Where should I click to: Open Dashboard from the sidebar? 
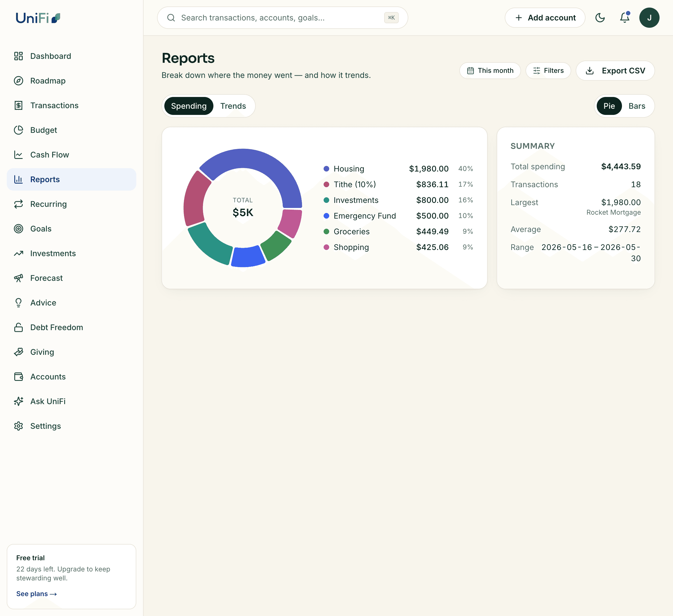point(72,56)
